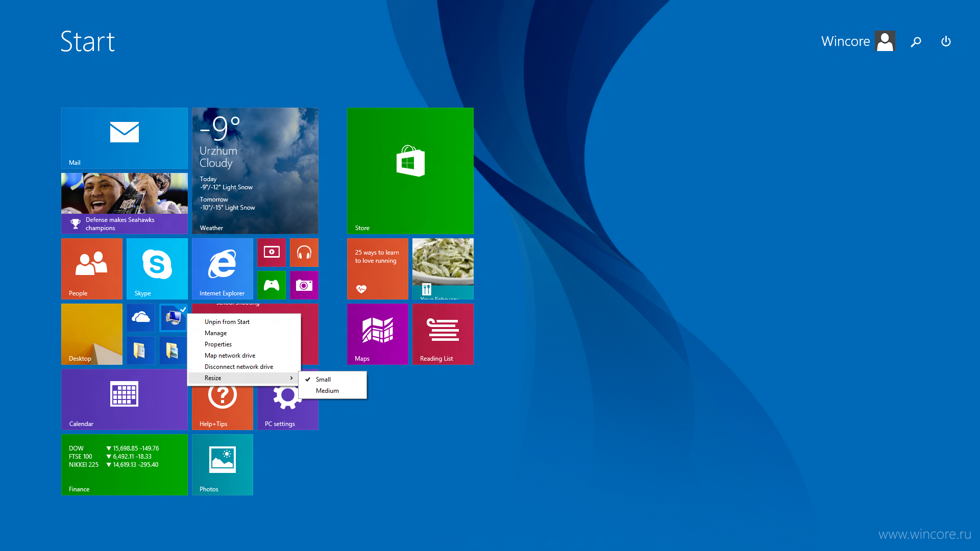Click the Power button icon
980x551 pixels.
coord(946,41)
